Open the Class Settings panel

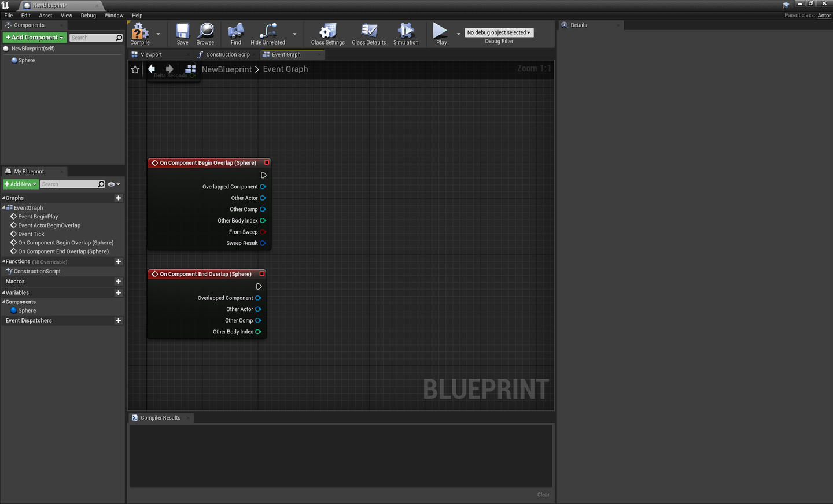pos(327,34)
